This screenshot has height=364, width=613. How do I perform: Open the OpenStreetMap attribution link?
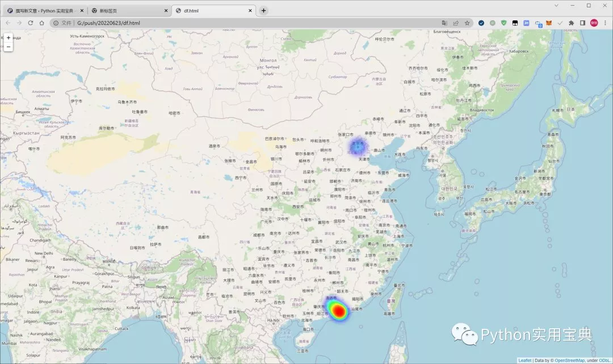click(569, 361)
